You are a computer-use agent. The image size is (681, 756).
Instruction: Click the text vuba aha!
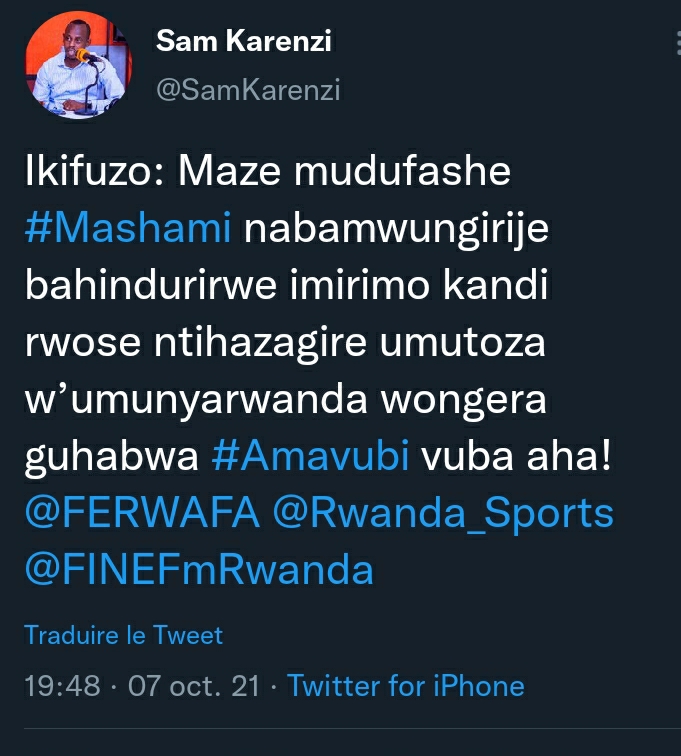(x=517, y=455)
